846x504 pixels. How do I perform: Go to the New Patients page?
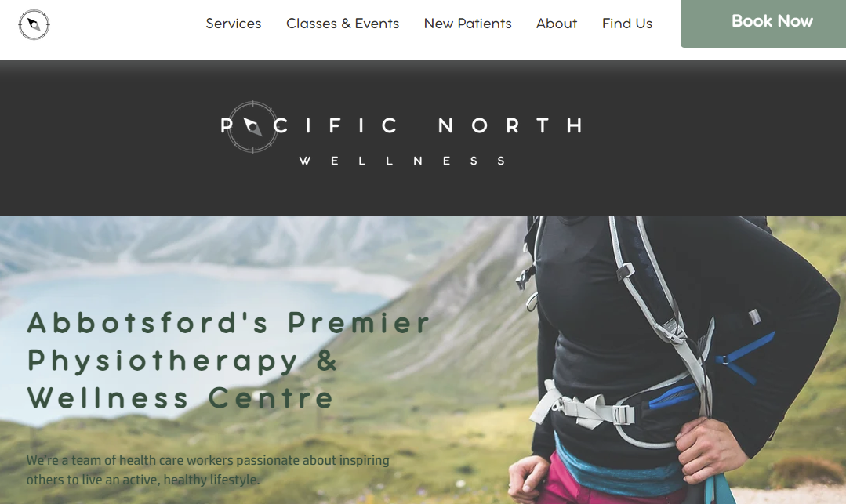467,24
